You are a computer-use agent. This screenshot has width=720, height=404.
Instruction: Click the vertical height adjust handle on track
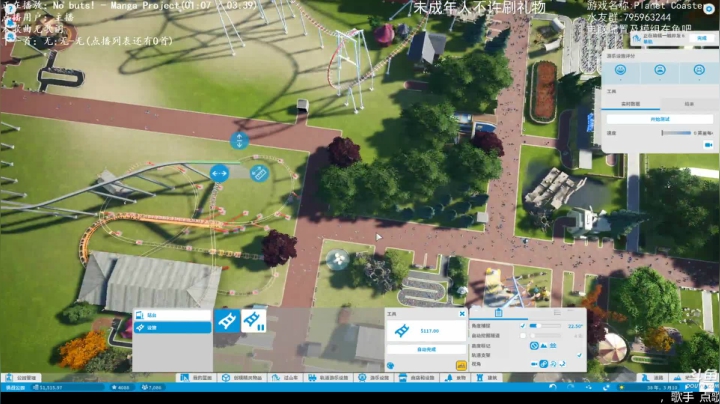coord(239,140)
